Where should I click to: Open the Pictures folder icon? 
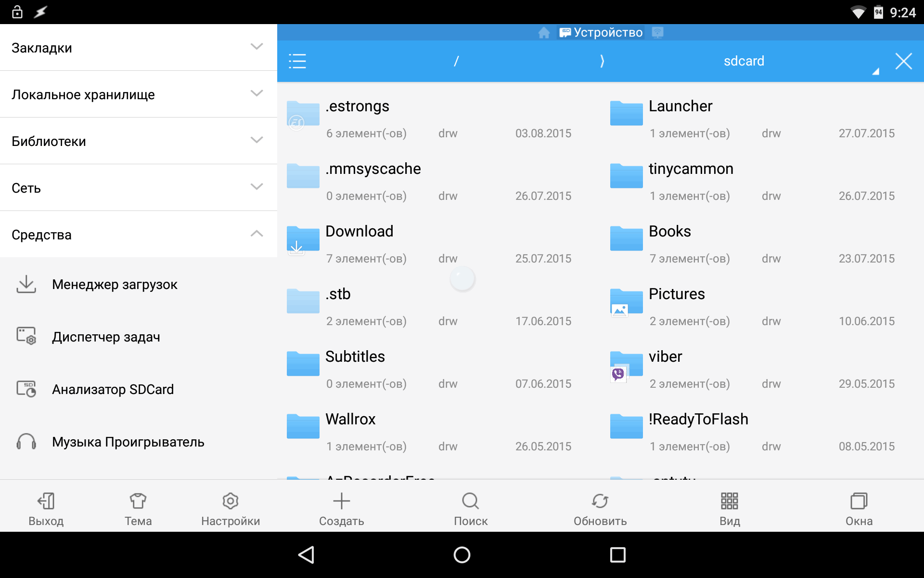tap(626, 302)
